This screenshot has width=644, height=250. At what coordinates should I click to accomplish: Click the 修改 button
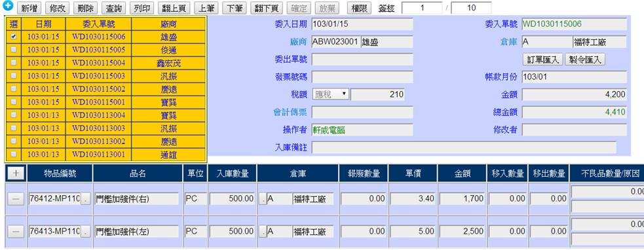tap(57, 8)
